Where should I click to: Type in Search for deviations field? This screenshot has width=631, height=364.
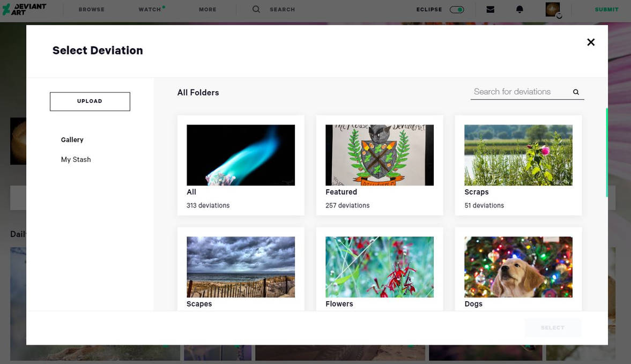518,92
